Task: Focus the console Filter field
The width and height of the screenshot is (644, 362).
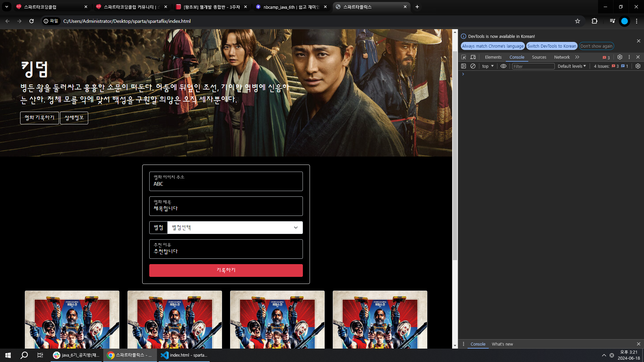Action: click(x=533, y=66)
